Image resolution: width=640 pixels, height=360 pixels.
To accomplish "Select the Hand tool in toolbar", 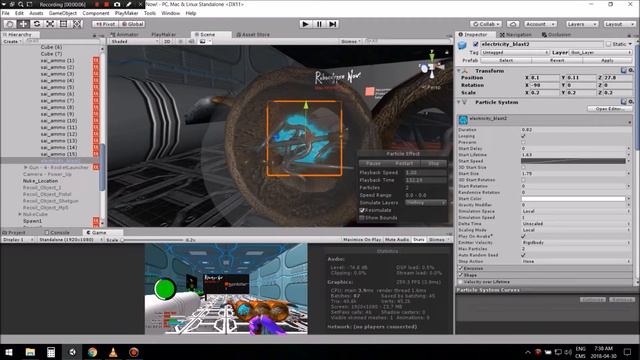I will (x=10, y=24).
